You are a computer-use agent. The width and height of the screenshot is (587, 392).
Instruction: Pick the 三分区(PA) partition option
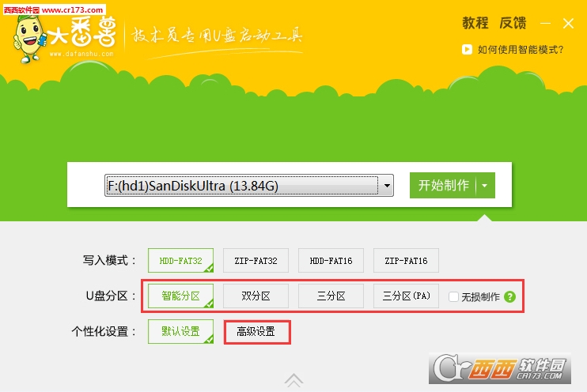pyautogui.click(x=406, y=296)
